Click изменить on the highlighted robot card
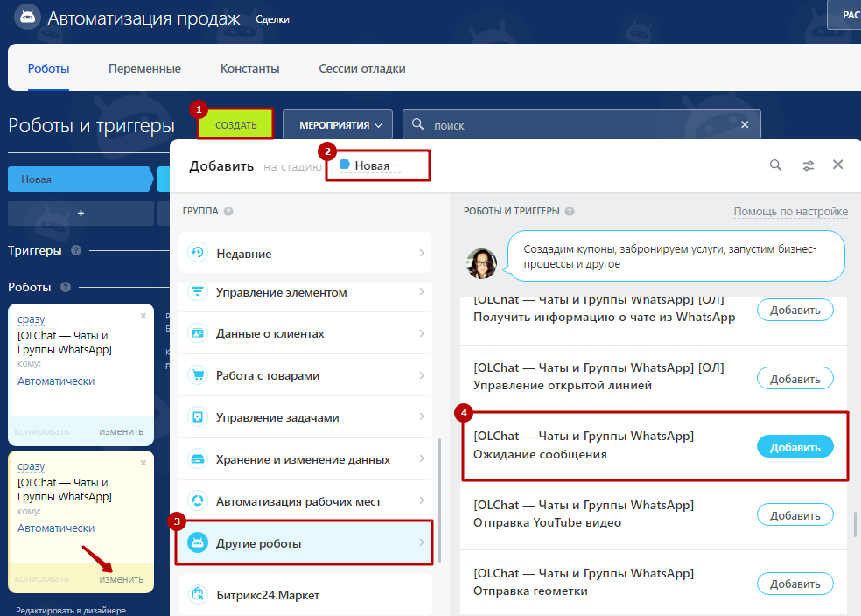 pyautogui.click(x=121, y=578)
